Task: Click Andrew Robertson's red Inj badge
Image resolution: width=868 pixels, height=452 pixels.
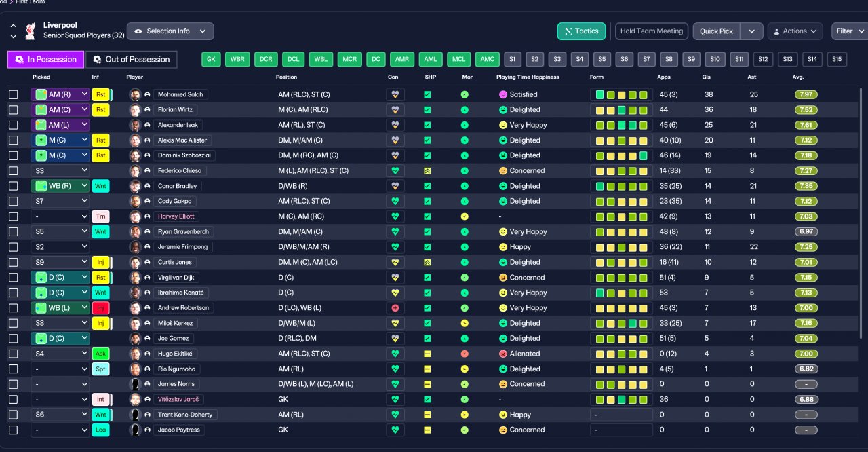Action: (x=100, y=308)
